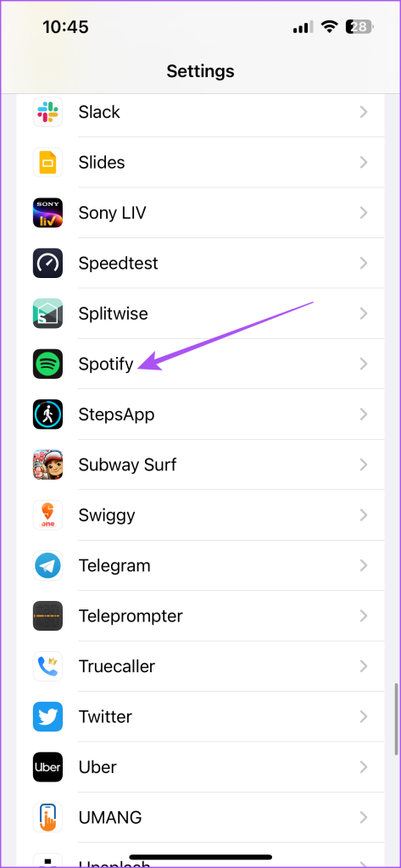This screenshot has height=868, width=401.
Task: Tap the Google Slides icon
Action: coord(47,162)
